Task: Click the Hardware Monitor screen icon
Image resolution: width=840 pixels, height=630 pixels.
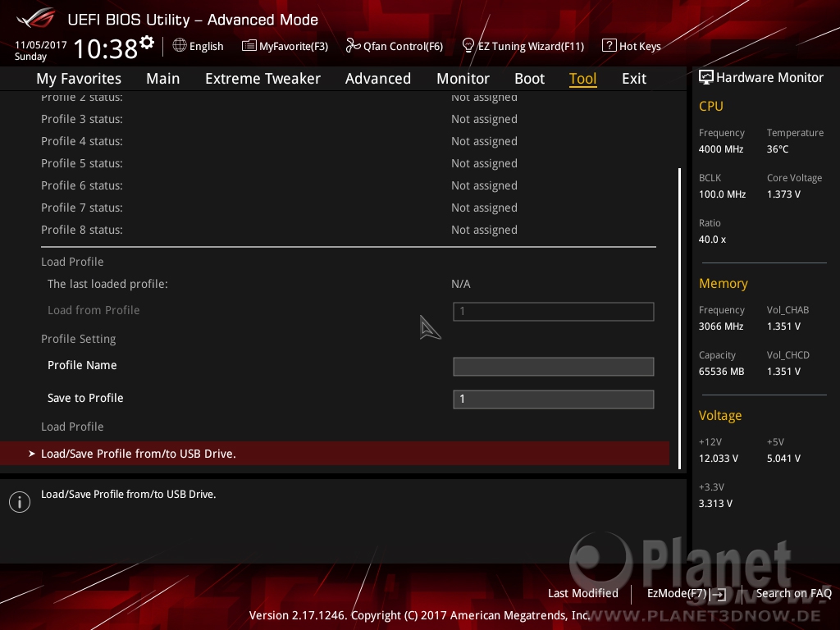Action: coord(706,77)
